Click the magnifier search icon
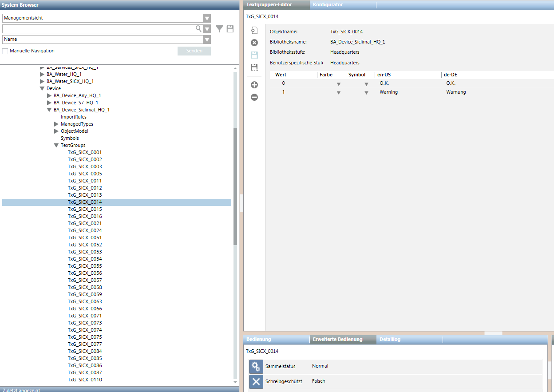 pos(198,29)
